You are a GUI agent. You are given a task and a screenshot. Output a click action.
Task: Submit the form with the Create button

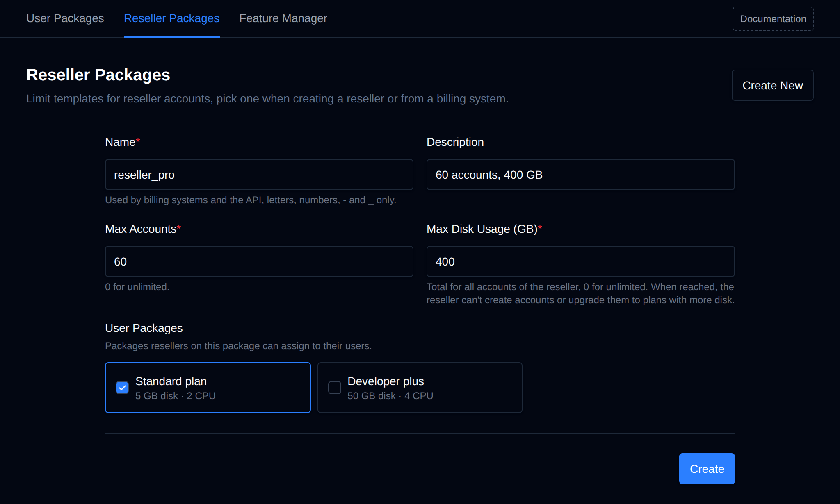[x=707, y=469]
